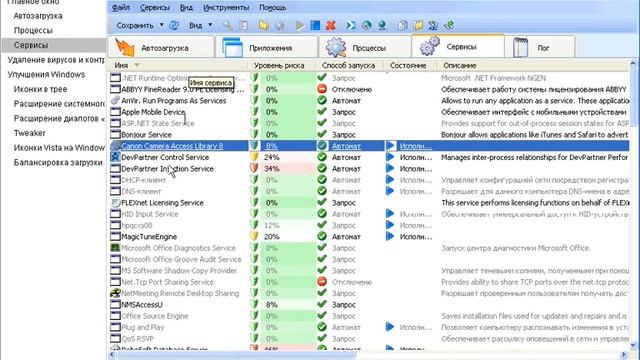
Task: Sort by the Способ запуска column header
Action: (349, 65)
